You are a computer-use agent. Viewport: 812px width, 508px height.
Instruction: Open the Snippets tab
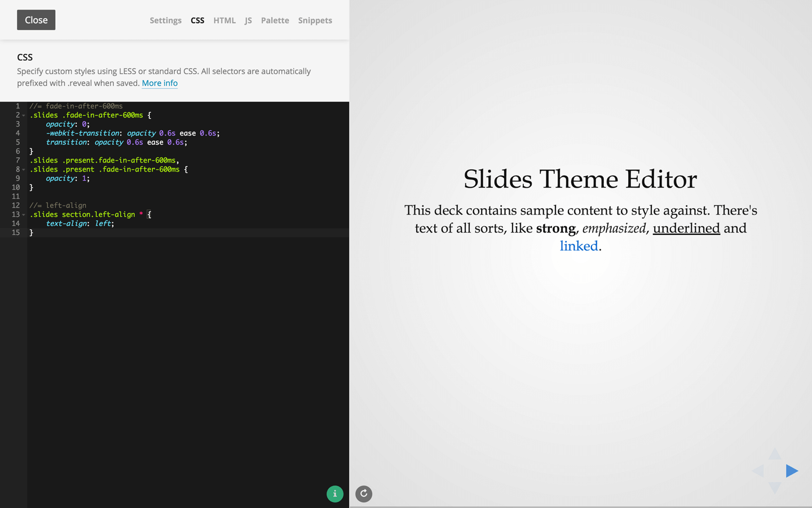(315, 20)
